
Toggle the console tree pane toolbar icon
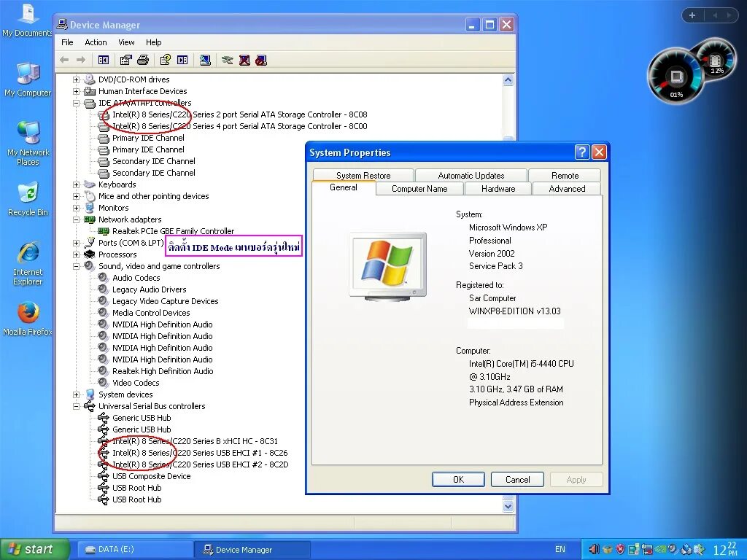pos(104,60)
